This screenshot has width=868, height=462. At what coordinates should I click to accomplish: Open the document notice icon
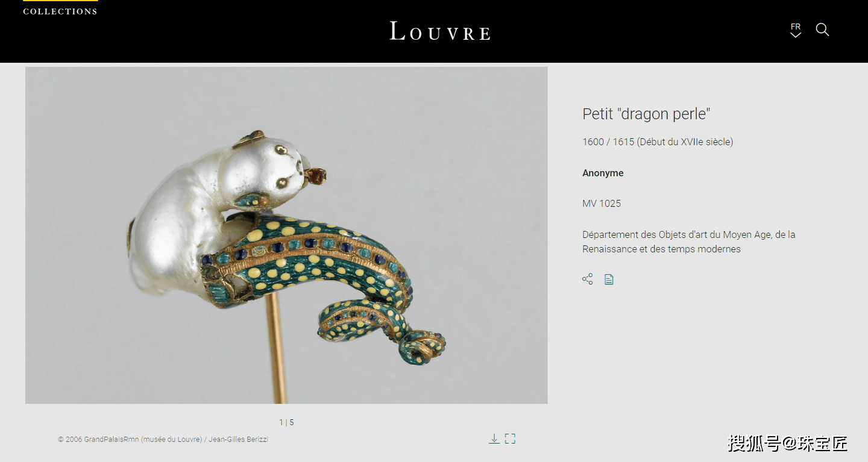pos(609,279)
